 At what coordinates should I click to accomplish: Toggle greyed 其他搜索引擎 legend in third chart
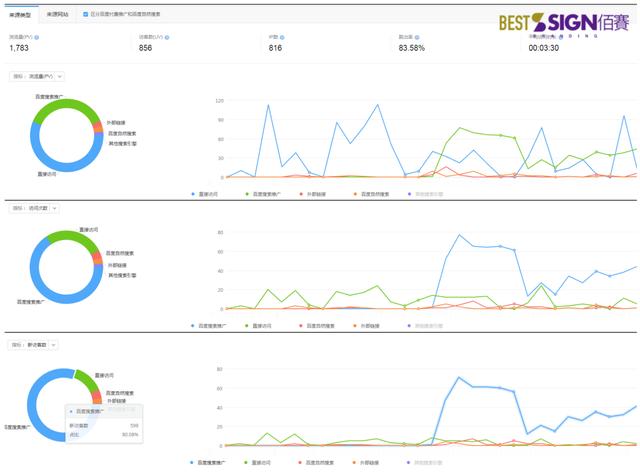425,462
